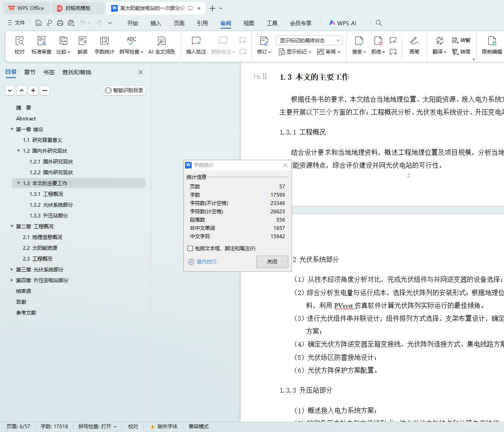The width and height of the screenshot is (504, 432).
Task: Open the 校对 proofreading tool
Action: pyautogui.click(x=19, y=45)
